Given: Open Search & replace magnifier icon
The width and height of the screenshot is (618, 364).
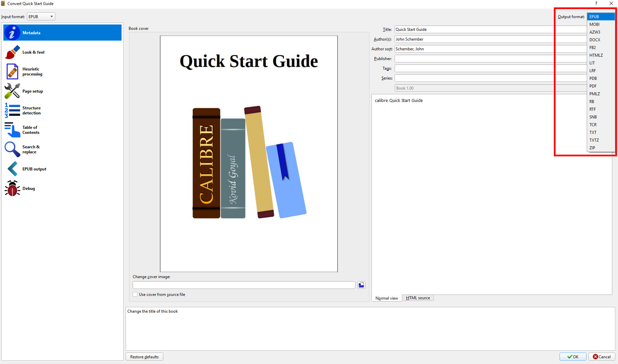Looking at the screenshot, I should pyautogui.click(x=12, y=149).
